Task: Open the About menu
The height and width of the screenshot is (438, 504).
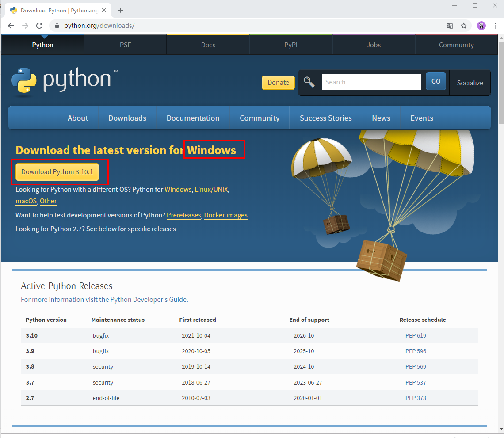Action: 78,118
